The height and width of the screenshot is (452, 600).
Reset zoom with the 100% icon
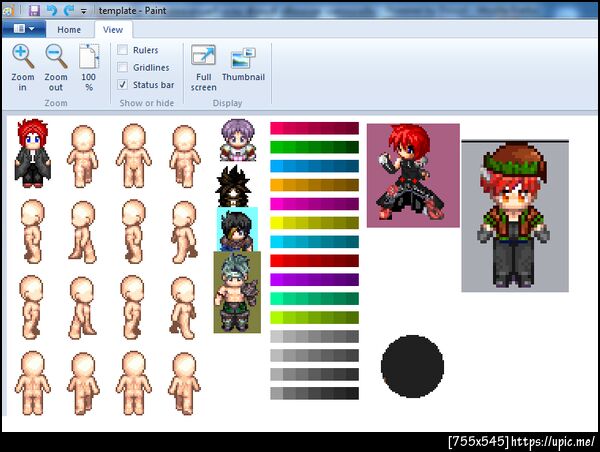click(89, 56)
